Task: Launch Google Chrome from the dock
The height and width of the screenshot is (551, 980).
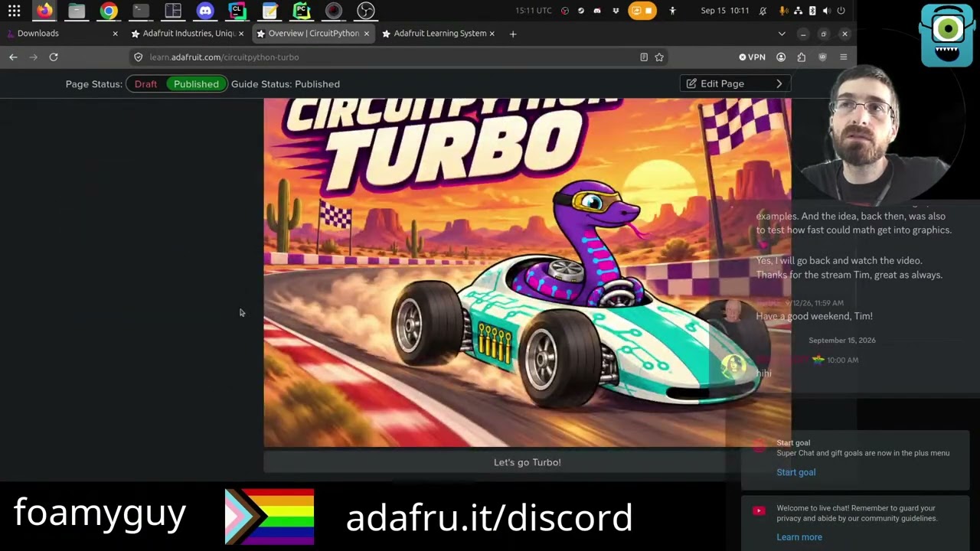Action: tap(109, 11)
